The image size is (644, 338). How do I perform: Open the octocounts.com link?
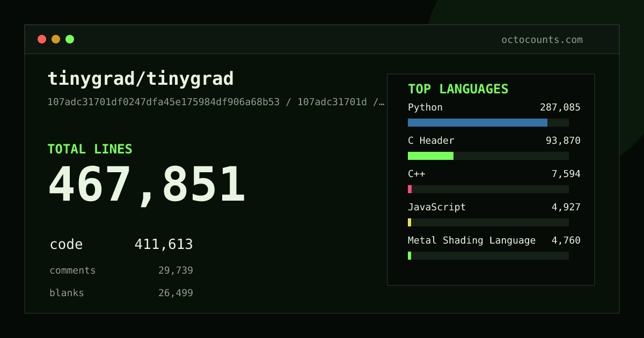pos(542,40)
